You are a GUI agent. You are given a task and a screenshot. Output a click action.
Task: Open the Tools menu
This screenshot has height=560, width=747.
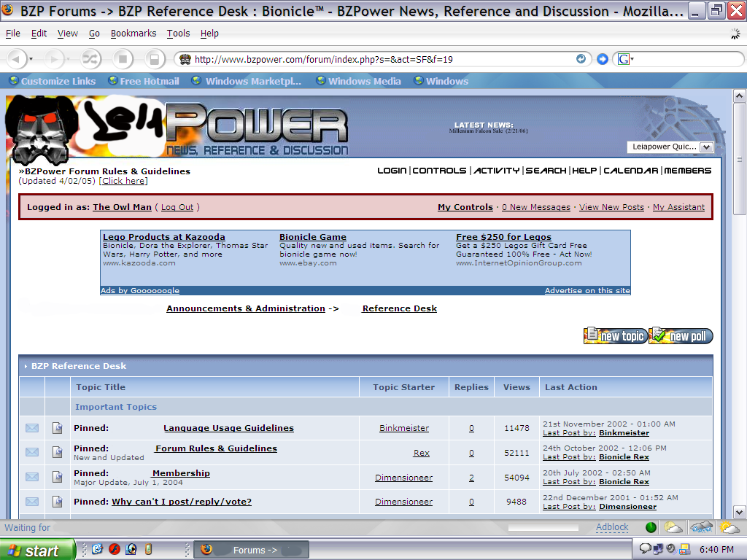click(178, 34)
